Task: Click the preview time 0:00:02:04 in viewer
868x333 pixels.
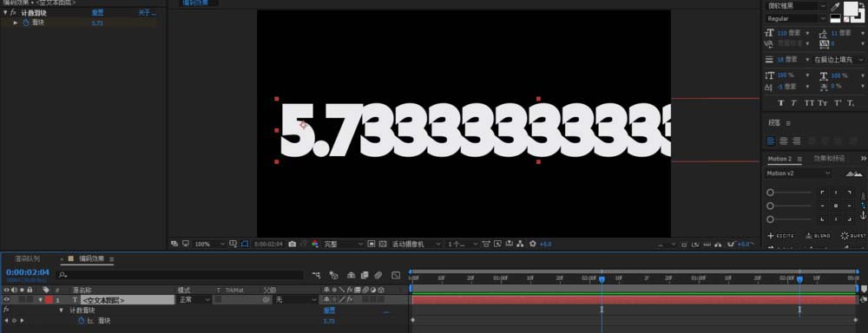Action: pyautogui.click(x=268, y=244)
